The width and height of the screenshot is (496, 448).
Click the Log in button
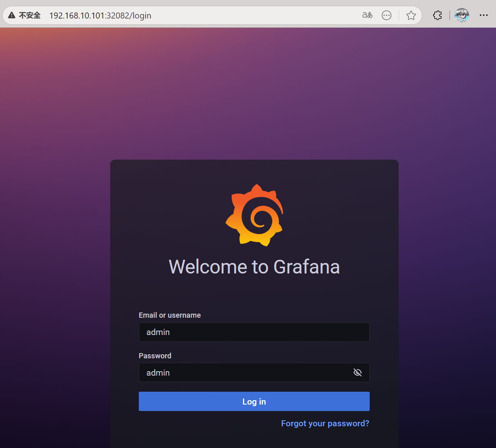(254, 401)
